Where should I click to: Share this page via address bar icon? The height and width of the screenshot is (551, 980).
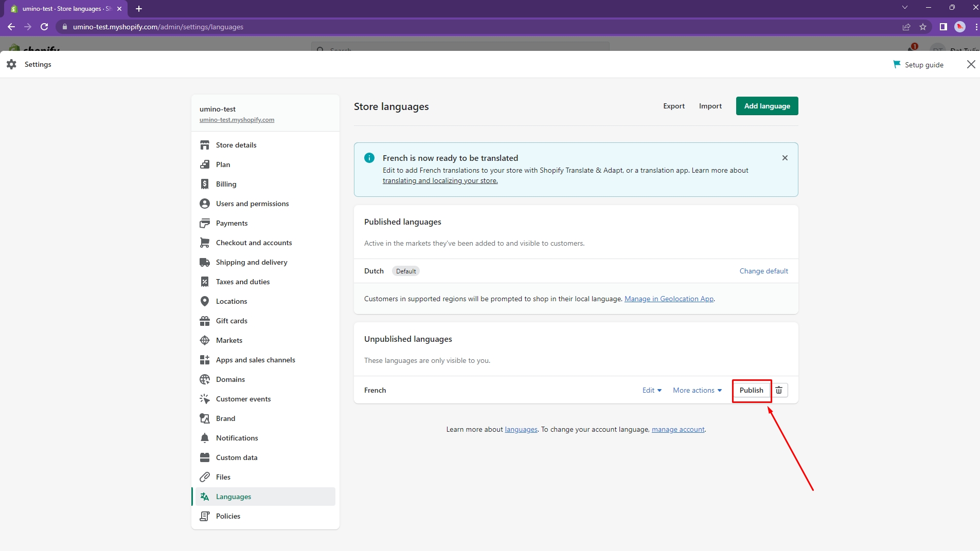pos(906,27)
